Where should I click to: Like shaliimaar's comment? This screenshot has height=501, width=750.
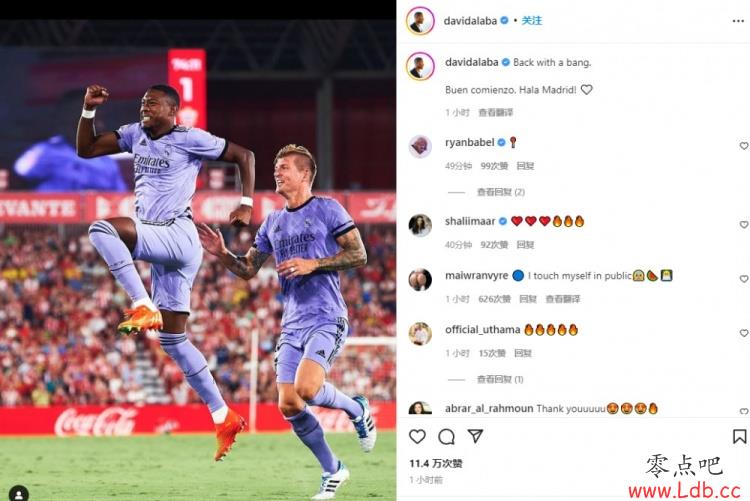744,224
